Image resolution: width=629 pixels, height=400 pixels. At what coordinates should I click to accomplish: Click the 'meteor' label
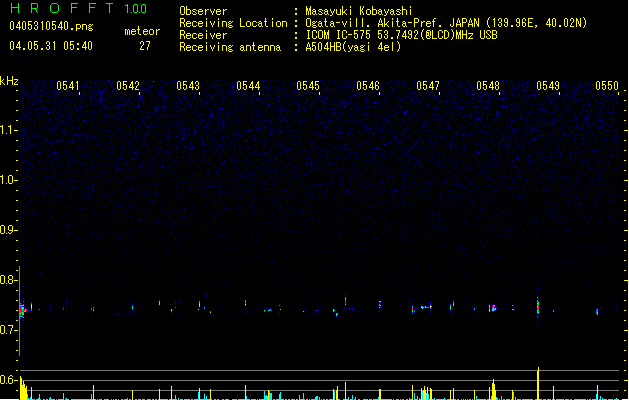pos(142,31)
